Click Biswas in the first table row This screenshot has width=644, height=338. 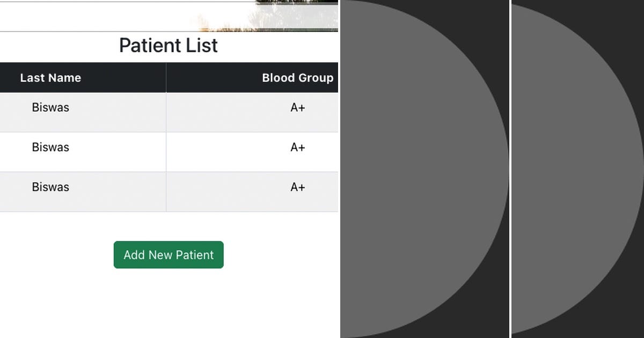[50, 107]
